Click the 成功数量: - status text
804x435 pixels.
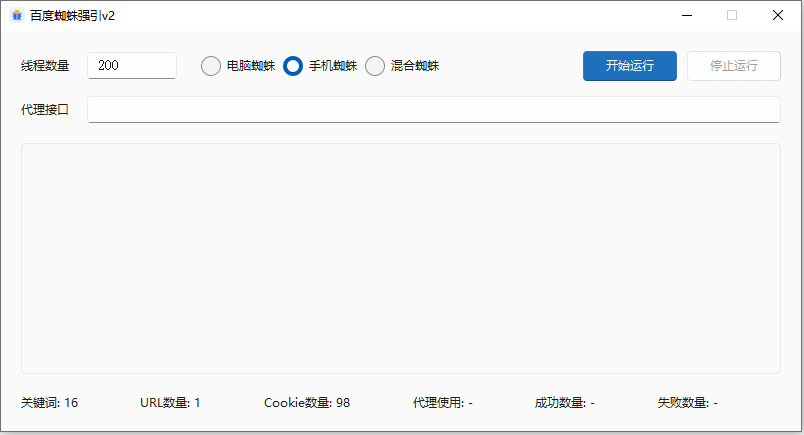[565, 403]
